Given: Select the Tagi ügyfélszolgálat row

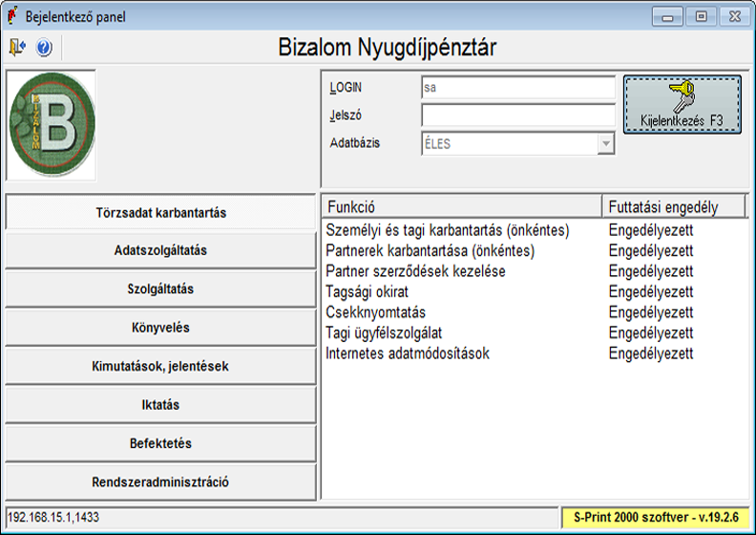Looking at the screenshot, I should coord(535,332).
